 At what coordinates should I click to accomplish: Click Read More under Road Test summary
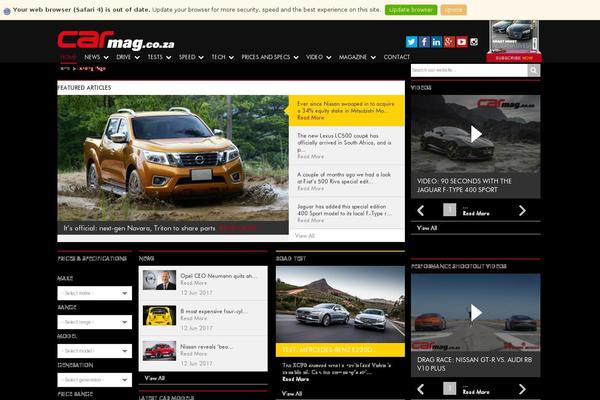(295, 379)
